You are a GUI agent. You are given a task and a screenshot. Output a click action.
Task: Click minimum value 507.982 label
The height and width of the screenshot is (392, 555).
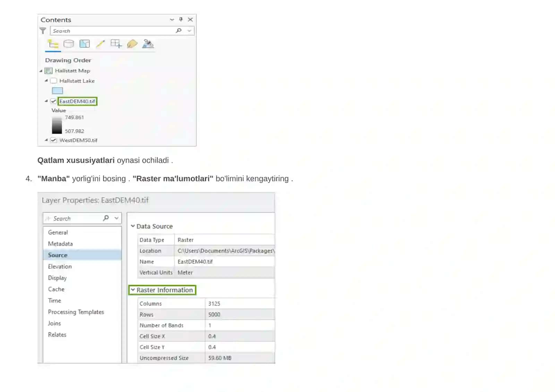[74, 131]
